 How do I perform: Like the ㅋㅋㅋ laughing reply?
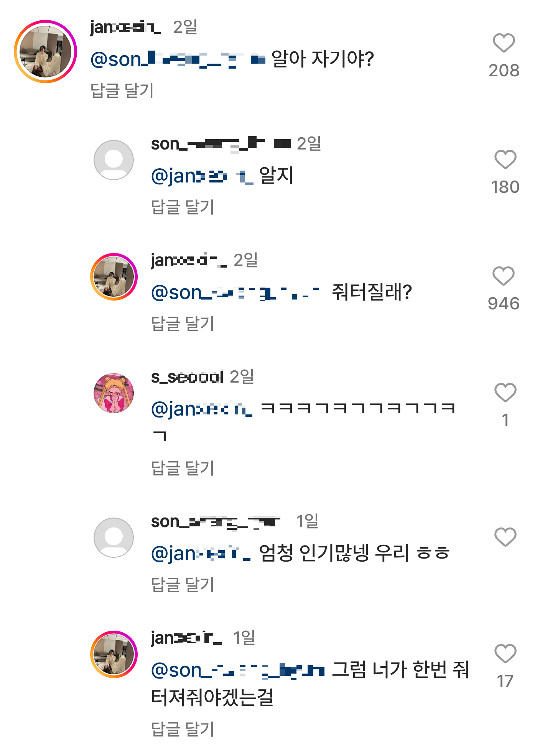click(505, 393)
